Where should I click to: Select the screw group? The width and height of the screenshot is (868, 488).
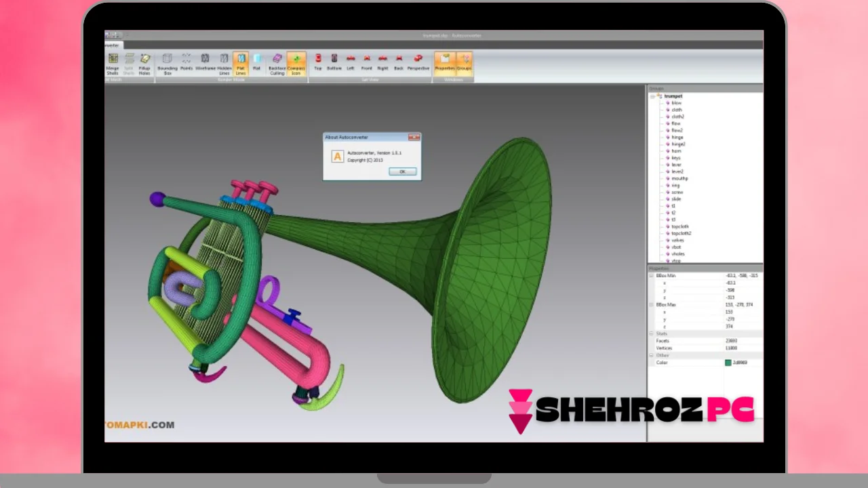coord(677,192)
